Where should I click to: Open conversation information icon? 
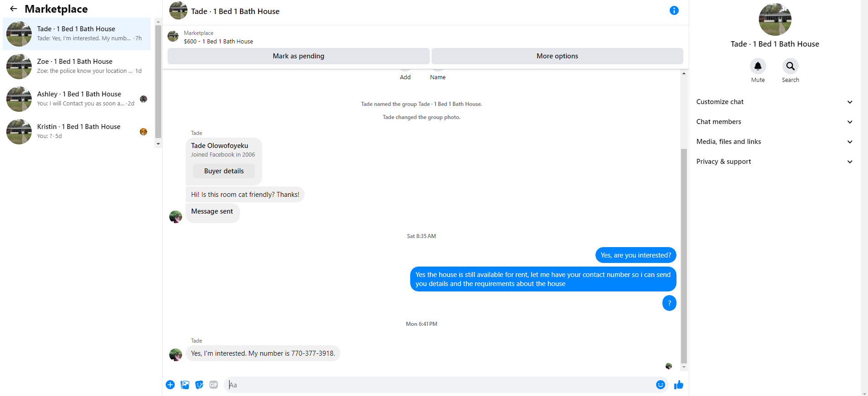(x=674, y=10)
